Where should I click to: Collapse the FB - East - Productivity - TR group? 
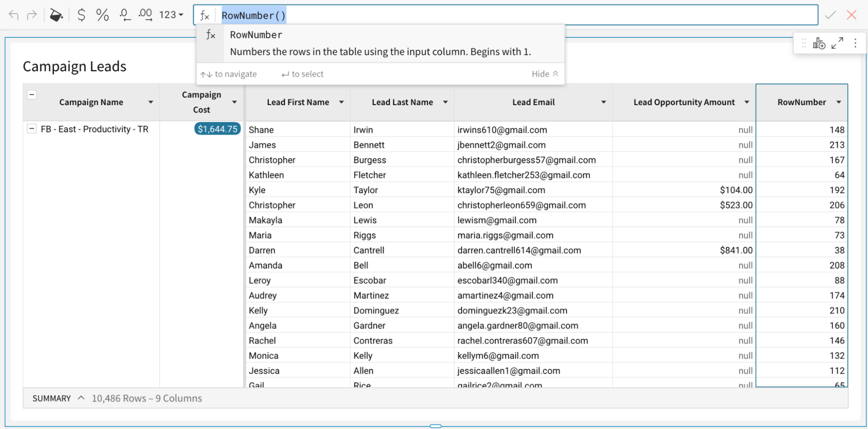(32, 128)
